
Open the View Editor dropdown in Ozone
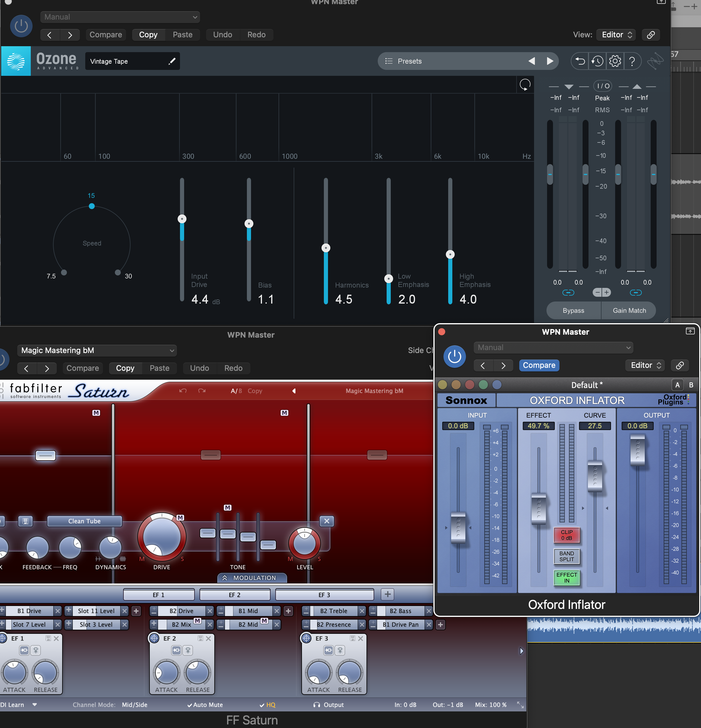pyautogui.click(x=616, y=35)
